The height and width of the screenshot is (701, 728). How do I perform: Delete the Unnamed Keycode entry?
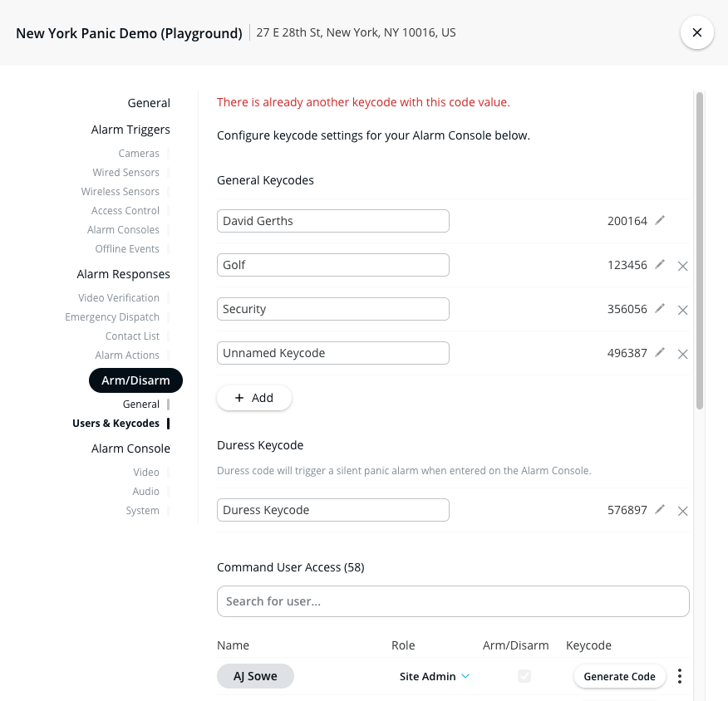pos(683,354)
